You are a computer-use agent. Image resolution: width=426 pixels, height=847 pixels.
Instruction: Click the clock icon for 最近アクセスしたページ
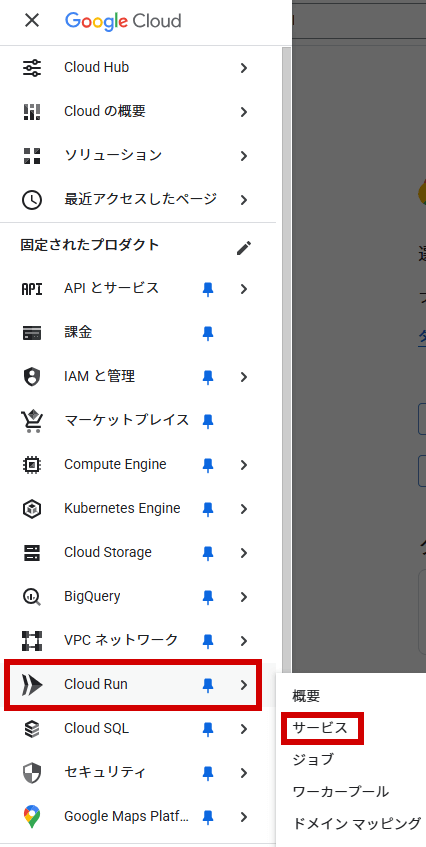[32, 199]
